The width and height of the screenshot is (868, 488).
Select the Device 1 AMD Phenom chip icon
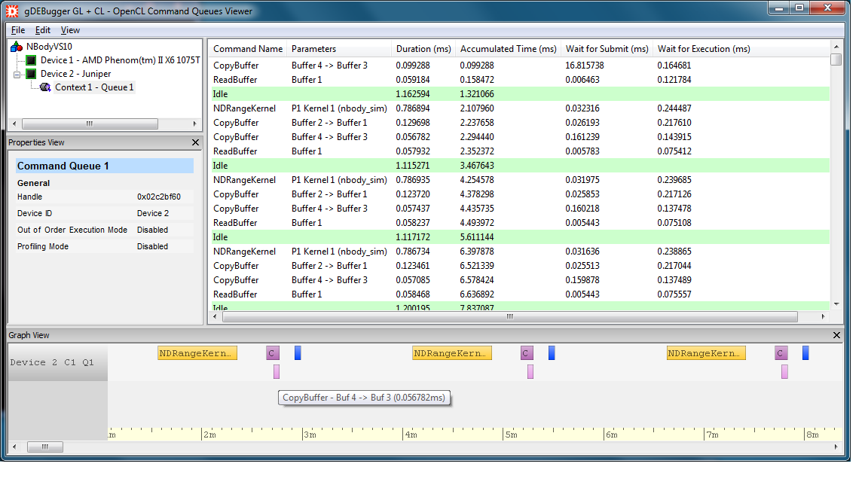point(31,60)
